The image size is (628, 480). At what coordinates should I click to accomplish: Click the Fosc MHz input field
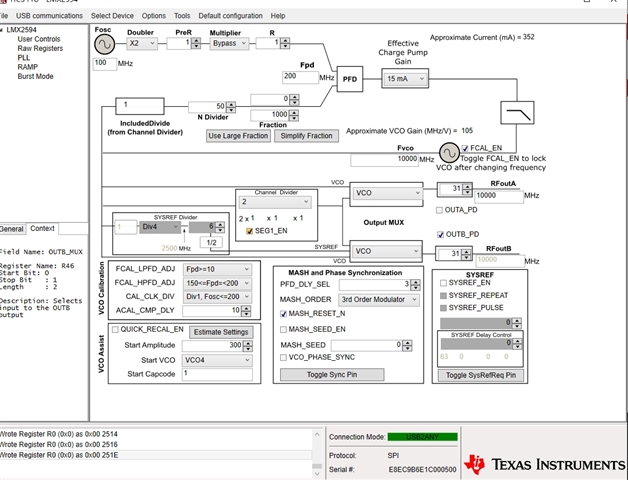(105, 63)
